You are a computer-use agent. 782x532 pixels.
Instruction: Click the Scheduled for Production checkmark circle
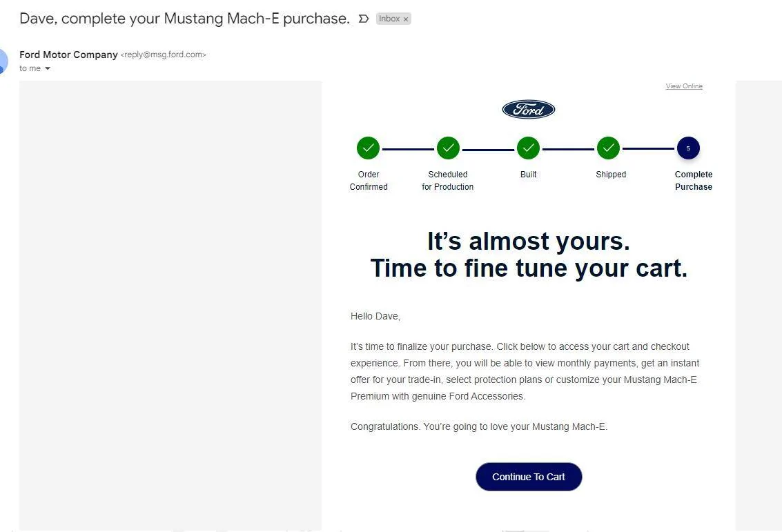(448, 148)
